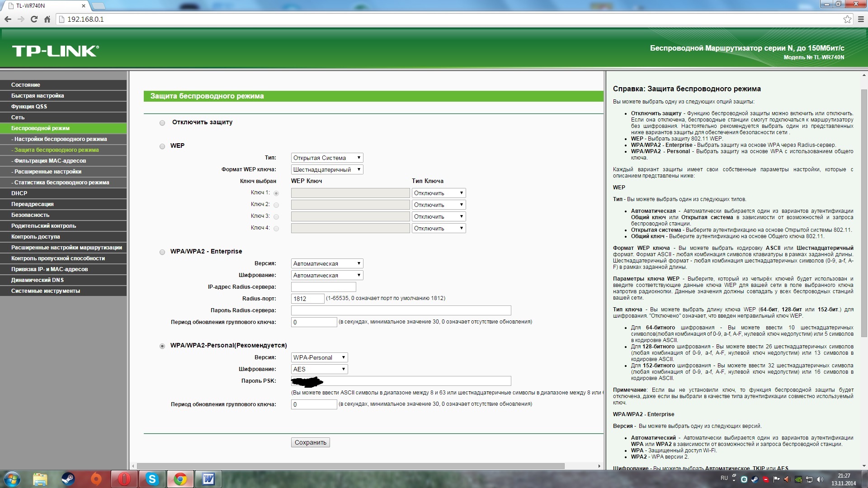Open the WEP 'Тип' dropdown
This screenshot has width=868, height=488.
(x=327, y=158)
